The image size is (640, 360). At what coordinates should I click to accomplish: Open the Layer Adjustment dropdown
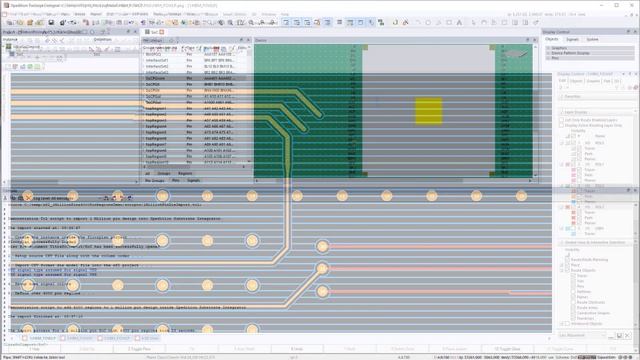click(x=583, y=335)
